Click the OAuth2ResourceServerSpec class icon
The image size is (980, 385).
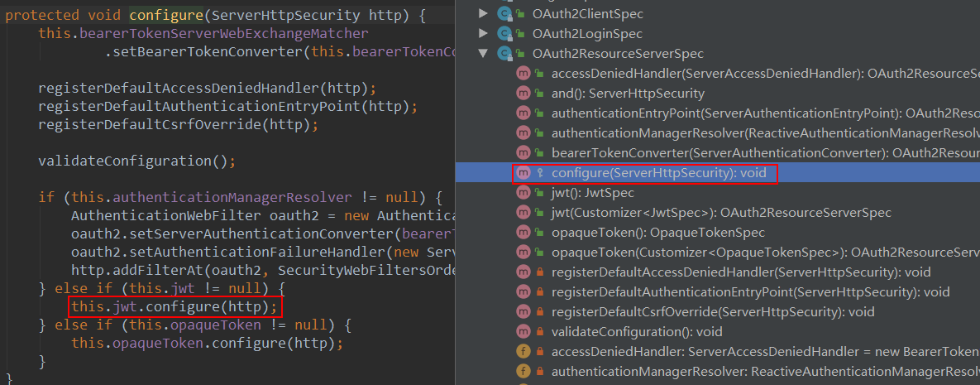tap(504, 53)
